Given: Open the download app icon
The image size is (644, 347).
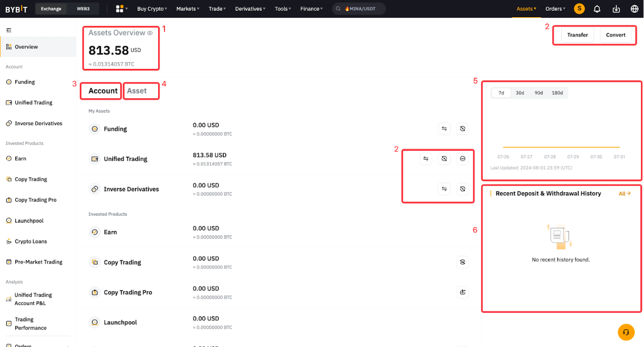Looking at the screenshot, I should pos(616,9).
